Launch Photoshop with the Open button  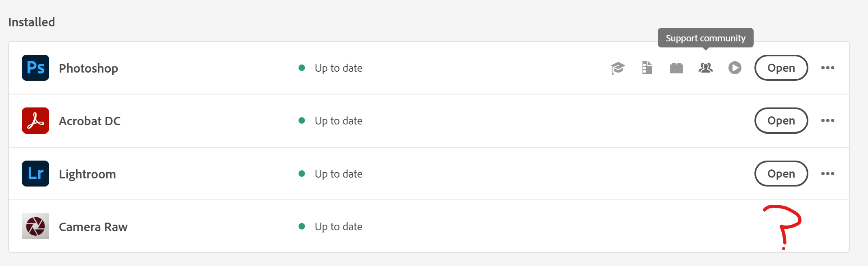(x=781, y=68)
